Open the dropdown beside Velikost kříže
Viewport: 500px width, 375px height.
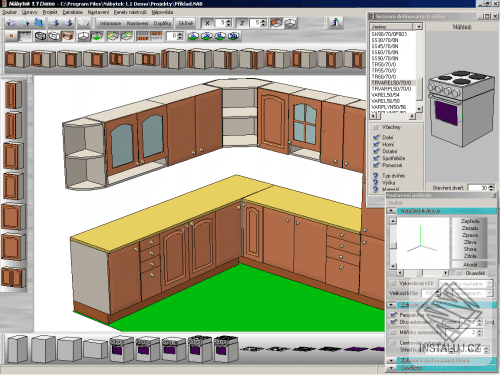pos(489,293)
